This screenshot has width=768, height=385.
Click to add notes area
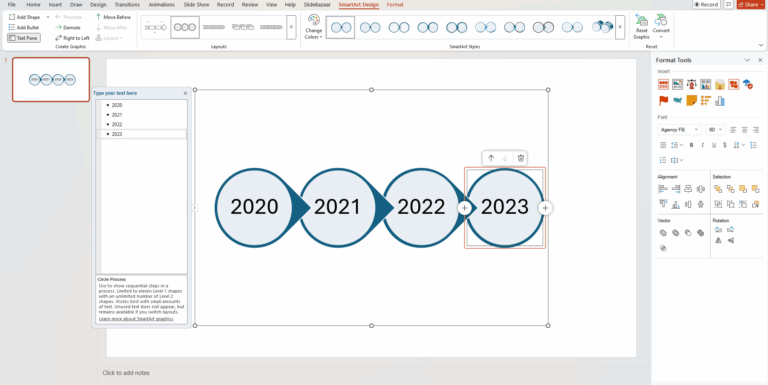coord(126,373)
